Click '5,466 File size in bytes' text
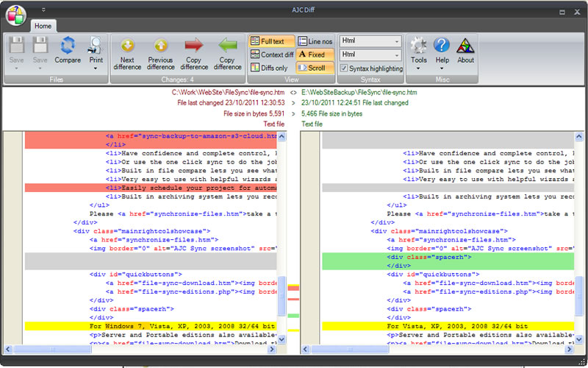The width and height of the screenshot is (588, 368). pyautogui.click(x=332, y=113)
